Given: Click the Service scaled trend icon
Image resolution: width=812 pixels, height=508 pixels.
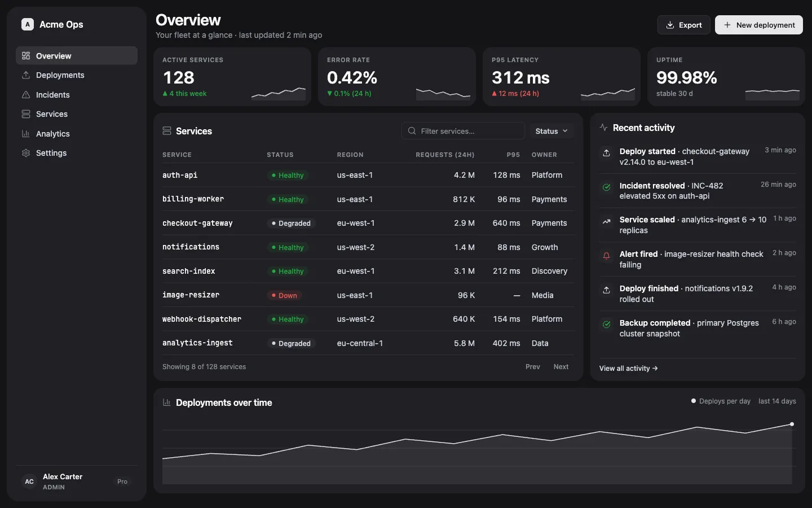Looking at the screenshot, I should click(607, 221).
